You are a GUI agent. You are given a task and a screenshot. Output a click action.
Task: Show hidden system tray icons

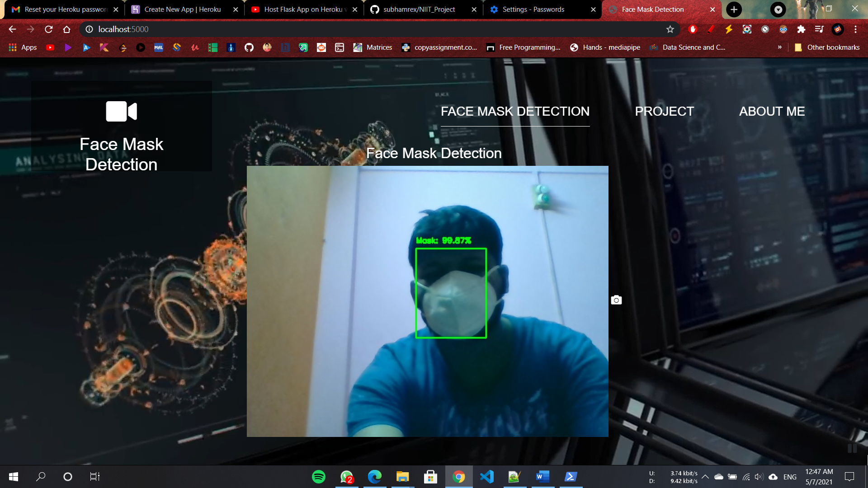[x=705, y=477]
